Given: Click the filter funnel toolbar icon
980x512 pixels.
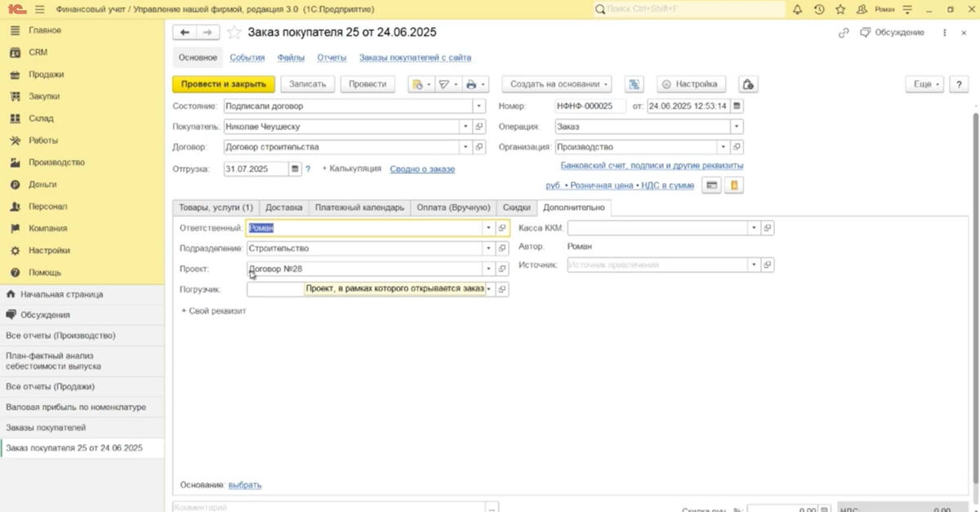Looking at the screenshot, I should (x=448, y=84).
